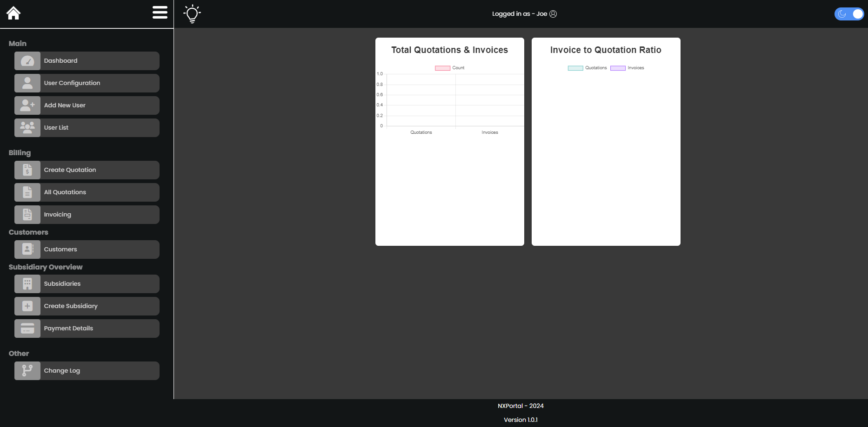Toggle the dark mode switch

click(848, 14)
